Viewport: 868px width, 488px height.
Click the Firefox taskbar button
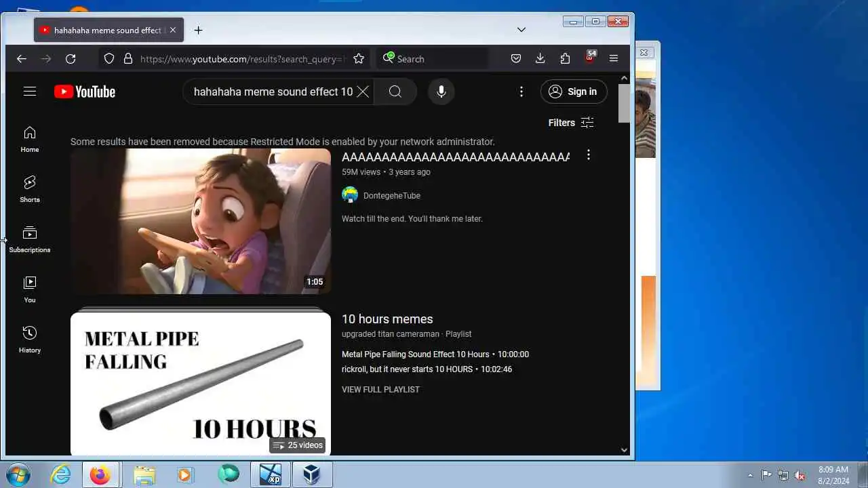(x=101, y=474)
